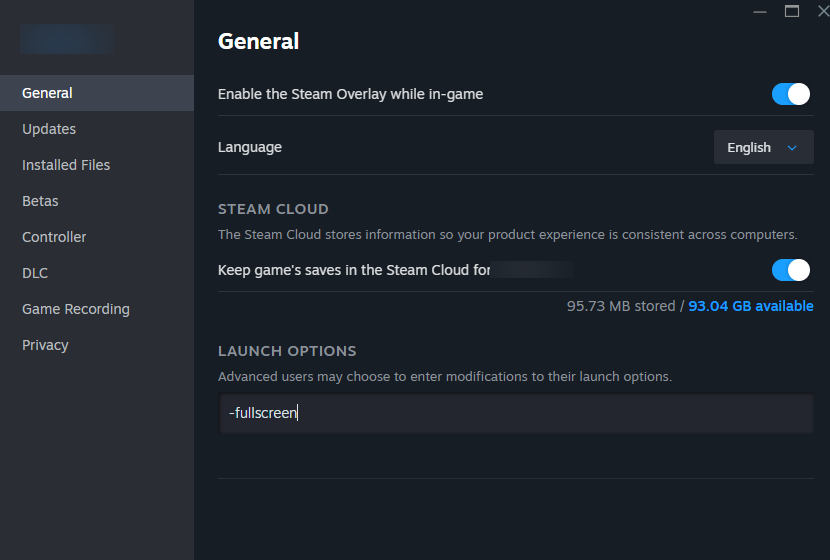
Task: Click the launch options text field
Action: [515, 413]
